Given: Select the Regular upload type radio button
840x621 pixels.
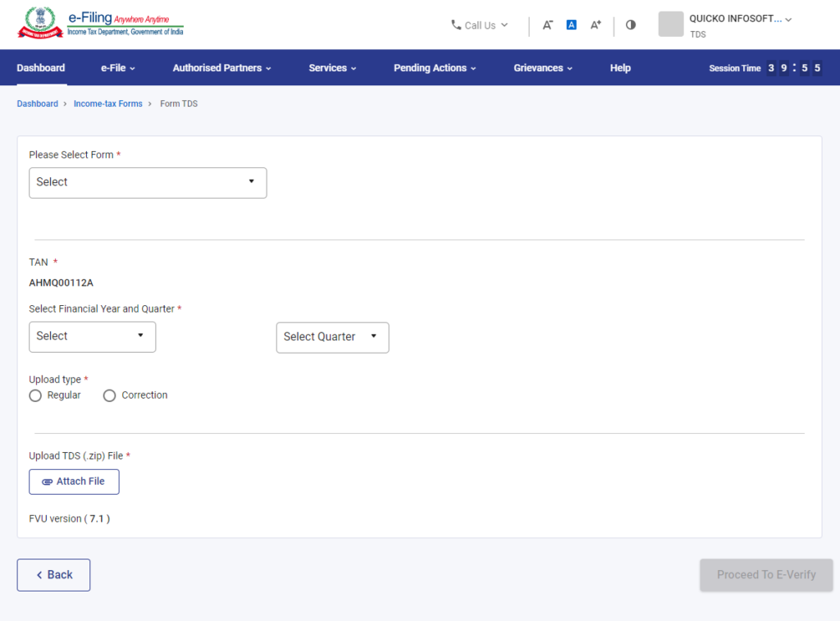Looking at the screenshot, I should pyautogui.click(x=35, y=395).
